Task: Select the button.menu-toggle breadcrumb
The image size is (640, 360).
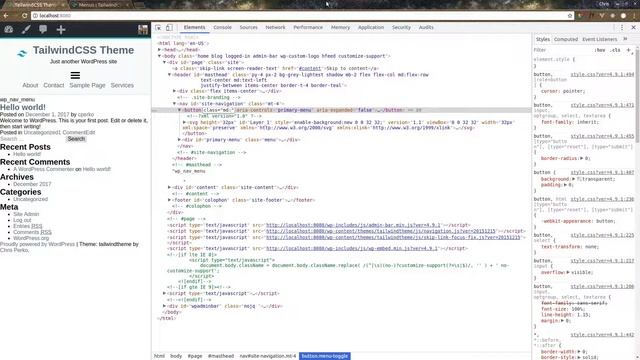Action: click(324, 356)
